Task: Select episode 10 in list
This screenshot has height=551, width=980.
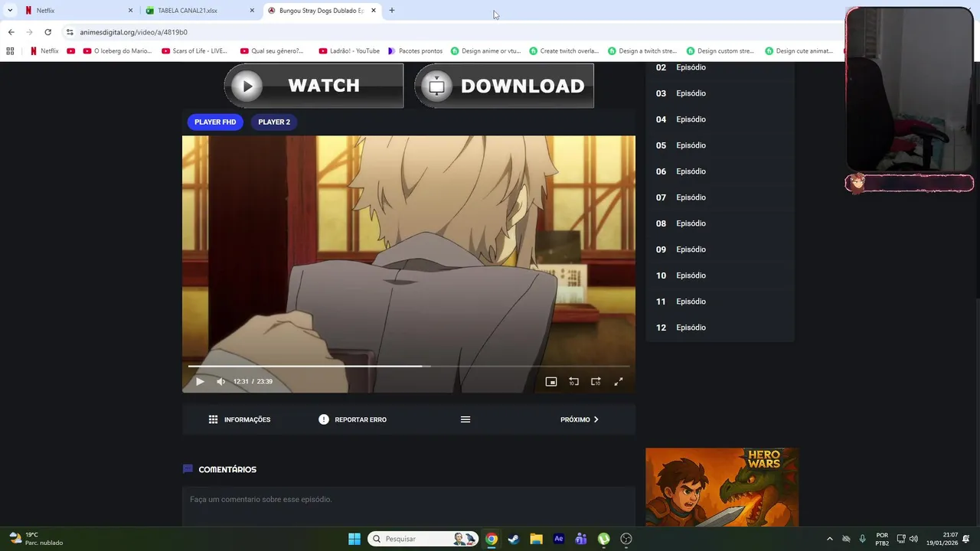Action: click(720, 275)
